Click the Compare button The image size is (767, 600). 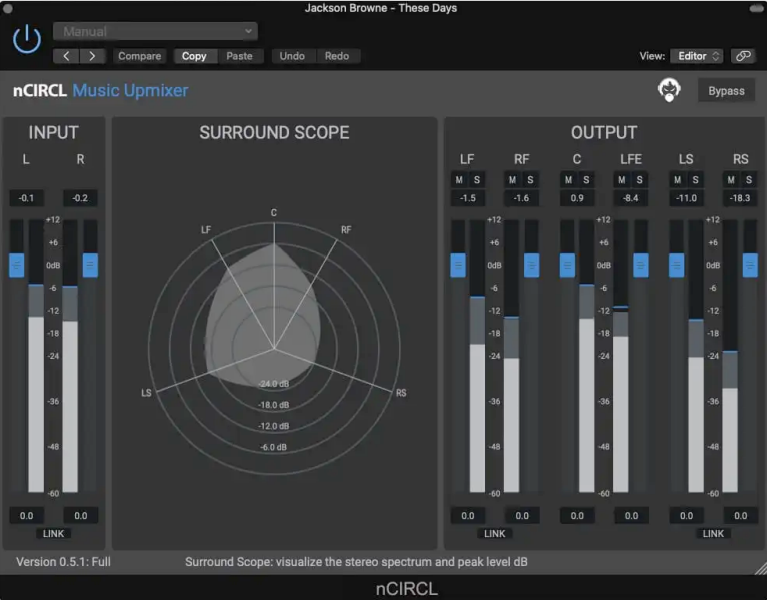click(x=139, y=56)
